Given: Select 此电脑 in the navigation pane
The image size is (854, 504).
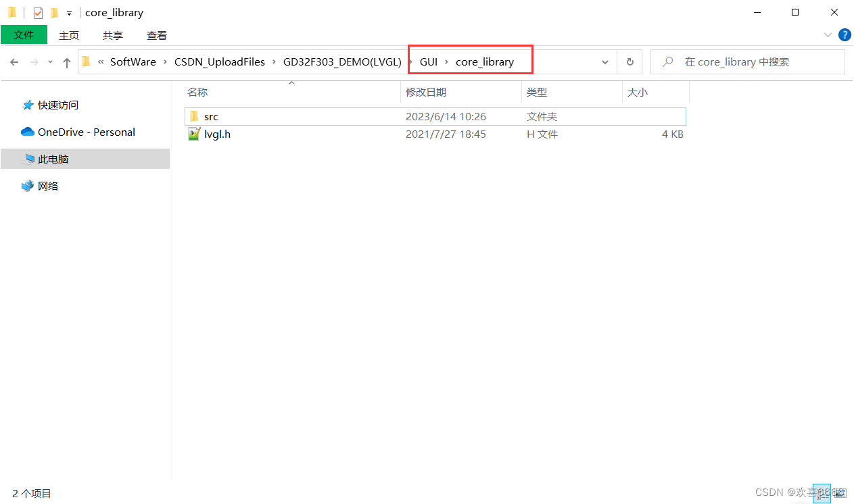Looking at the screenshot, I should (x=48, y=159).
